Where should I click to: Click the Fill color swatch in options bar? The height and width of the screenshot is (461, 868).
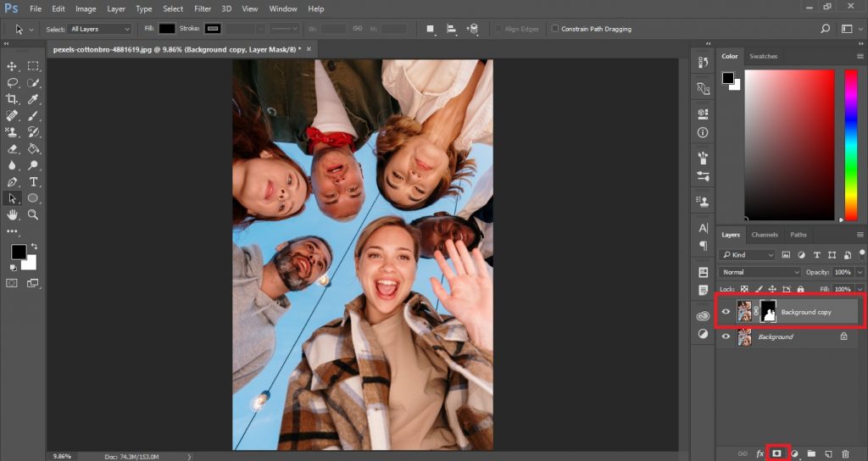coord(167,29)
